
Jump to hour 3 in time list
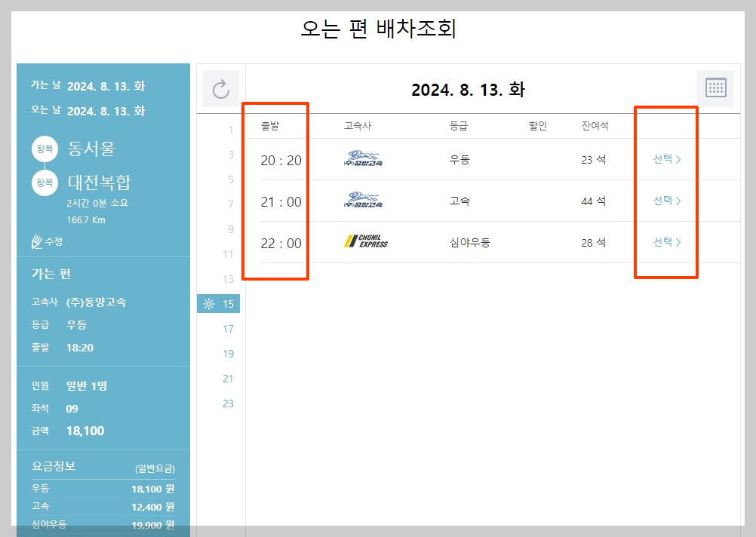coord(230,155)
